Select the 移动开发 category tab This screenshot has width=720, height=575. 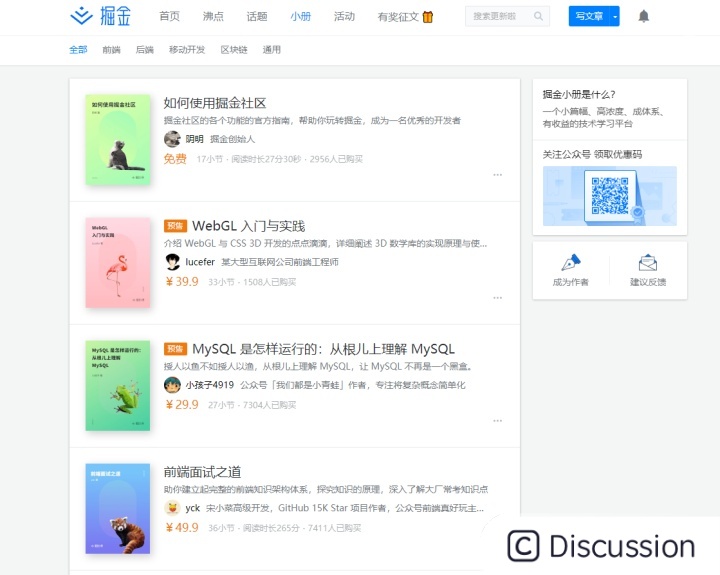click(187, 50)
